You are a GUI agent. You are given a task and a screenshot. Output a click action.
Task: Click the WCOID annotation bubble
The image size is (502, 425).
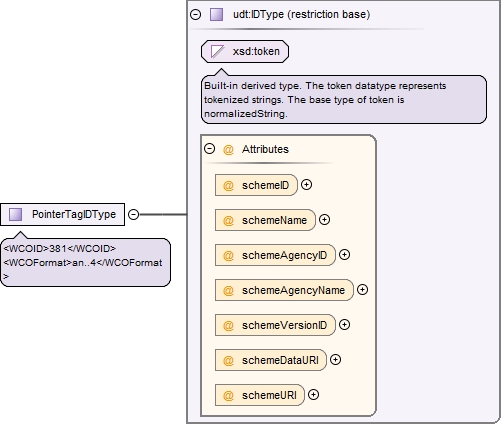point(85,262)
